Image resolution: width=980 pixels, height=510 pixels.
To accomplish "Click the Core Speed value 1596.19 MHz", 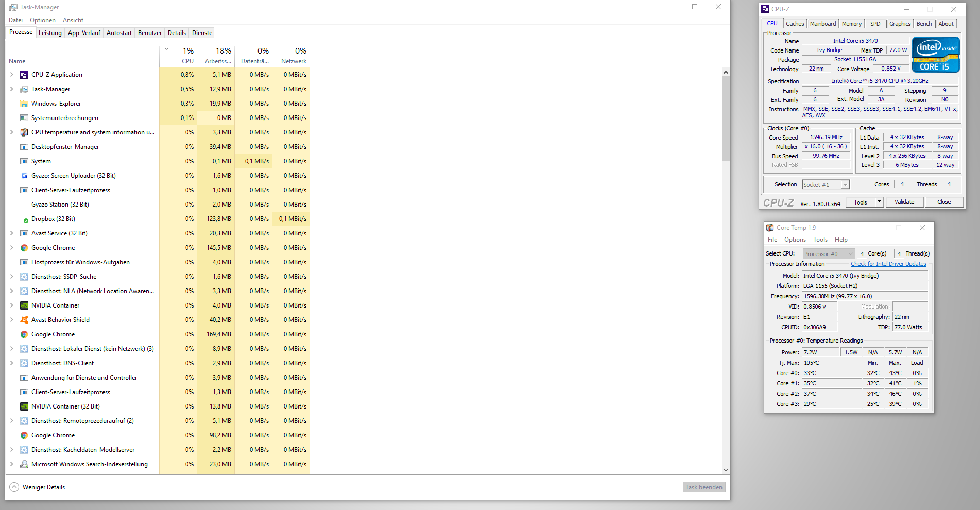I will (826, 138).
